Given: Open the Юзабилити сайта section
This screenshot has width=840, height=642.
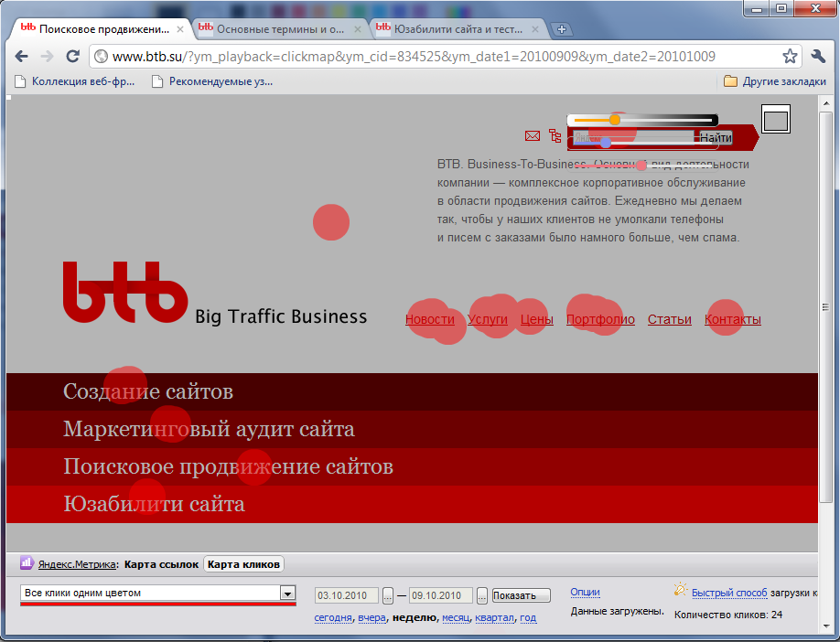Looking at the screenshot, I should (x=155, y=504).
